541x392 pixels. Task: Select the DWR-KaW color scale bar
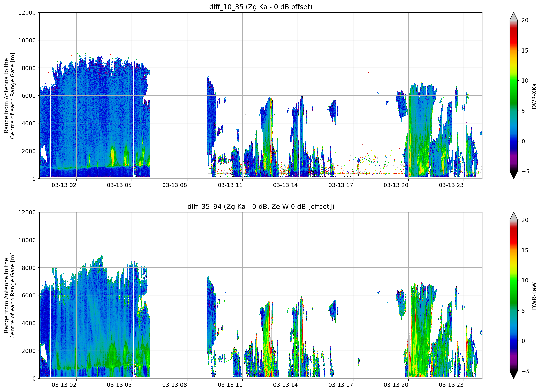tap(514, 295)
